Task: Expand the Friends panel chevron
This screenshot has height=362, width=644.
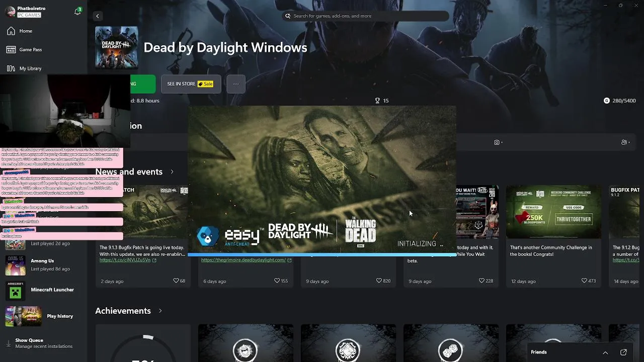Action: tap(605, 352)
